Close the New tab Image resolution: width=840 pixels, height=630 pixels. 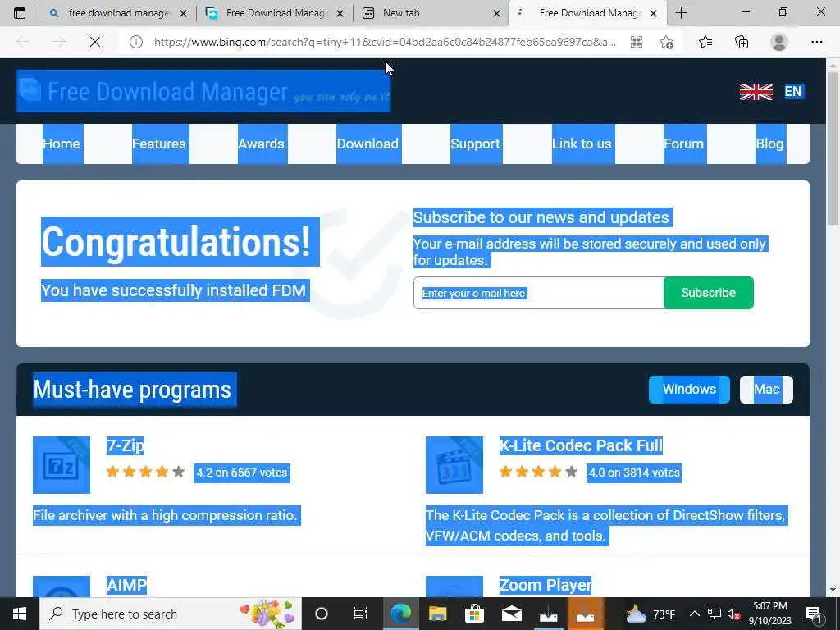click(496, 13)
